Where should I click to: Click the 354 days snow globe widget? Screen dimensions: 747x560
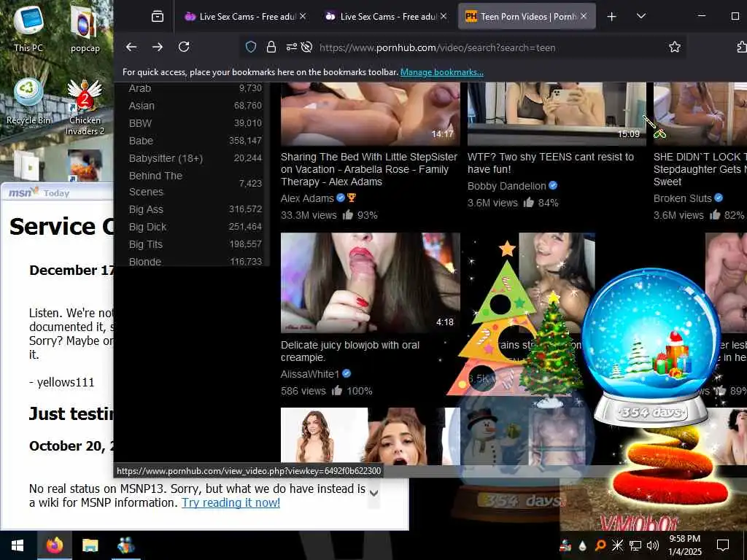click(x=651, y=348)
